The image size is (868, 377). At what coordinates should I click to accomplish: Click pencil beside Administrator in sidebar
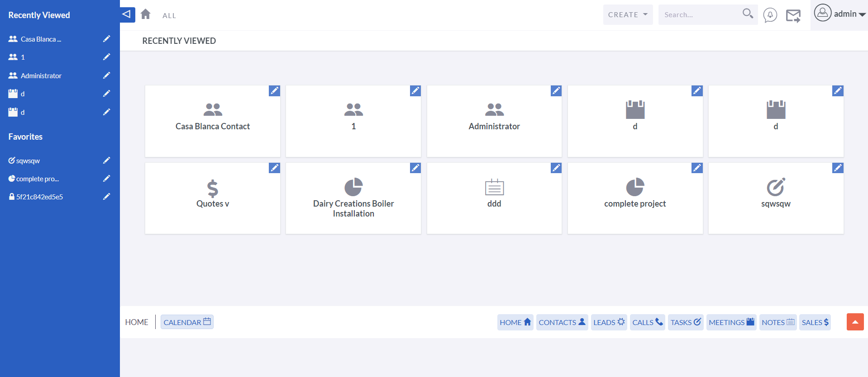tap(106, 75)
